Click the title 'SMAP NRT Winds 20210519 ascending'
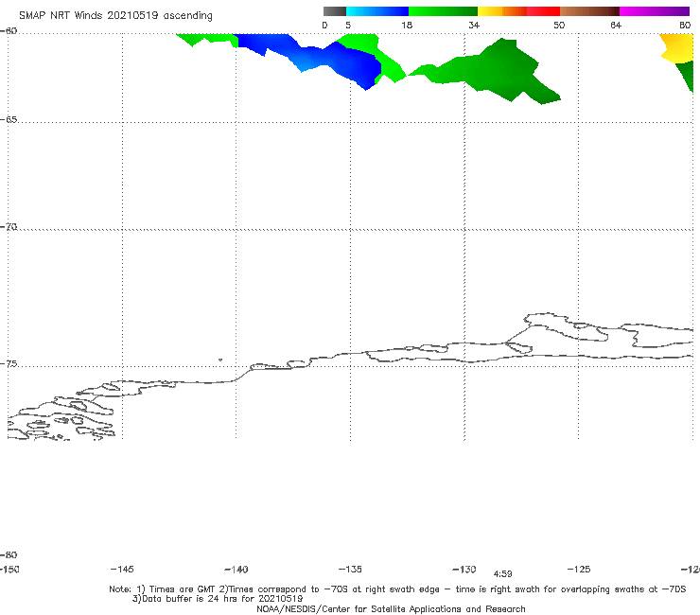 coord(115,16)
